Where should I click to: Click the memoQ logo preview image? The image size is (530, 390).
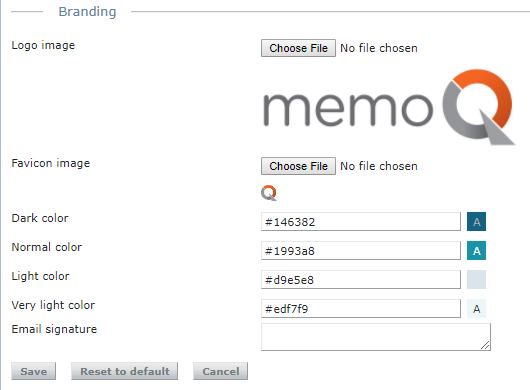pos(389,107)
